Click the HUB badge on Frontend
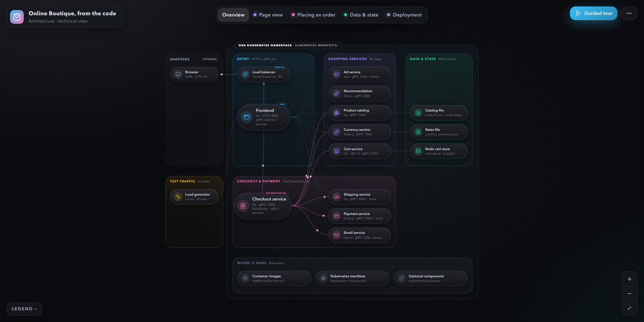 coord(282,104)
